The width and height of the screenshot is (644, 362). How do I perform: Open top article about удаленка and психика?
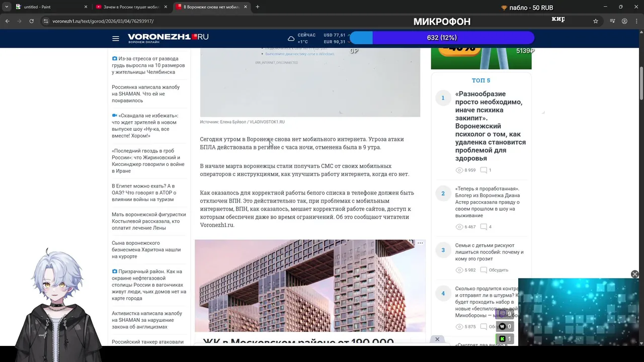[490, 126]
